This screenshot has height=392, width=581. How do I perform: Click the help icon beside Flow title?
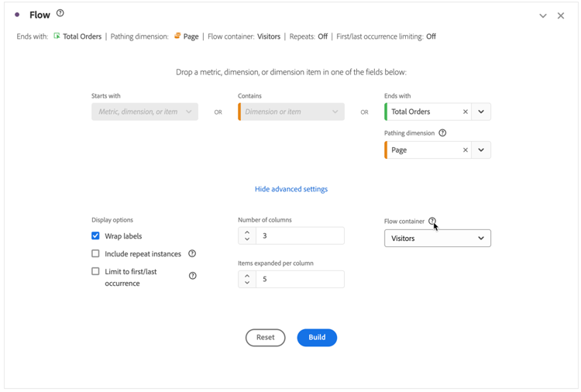60,13
